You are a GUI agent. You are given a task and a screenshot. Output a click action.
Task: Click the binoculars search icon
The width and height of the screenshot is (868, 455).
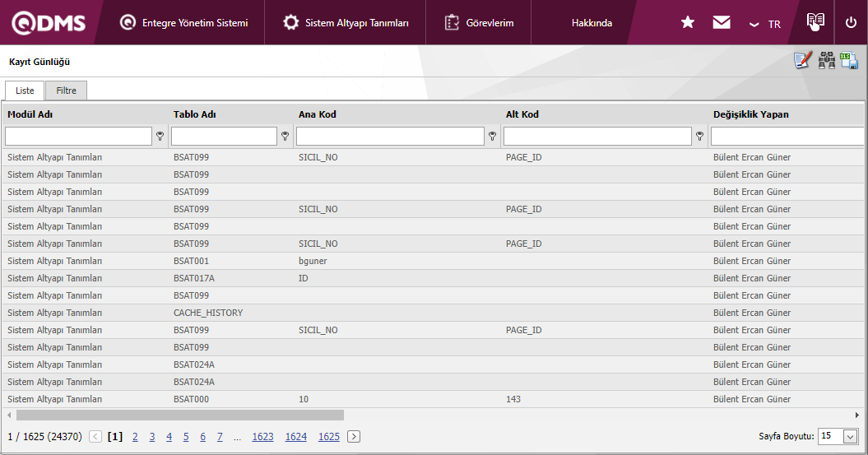(x=826, y=61)
